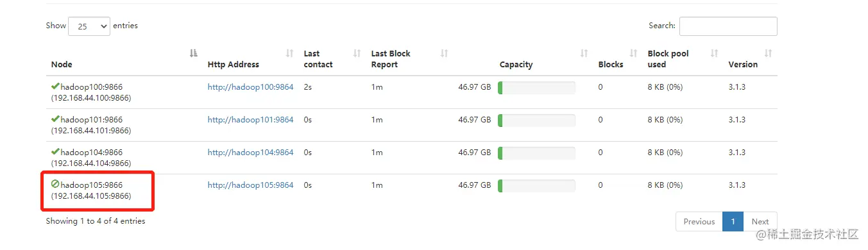The image size is (868, 250).
Task: Click sort arrows next to Http Address
Action: [x=289, y=53]
